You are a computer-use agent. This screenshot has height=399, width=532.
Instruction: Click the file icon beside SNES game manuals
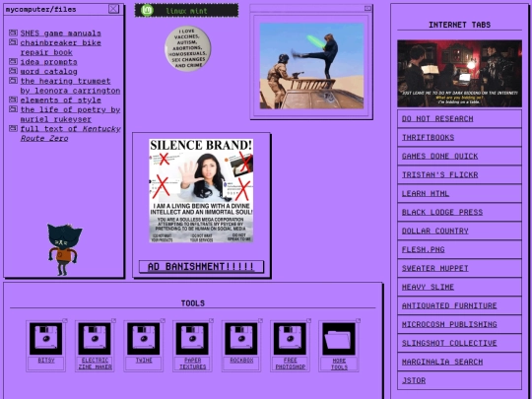click(x=13, y=33)
